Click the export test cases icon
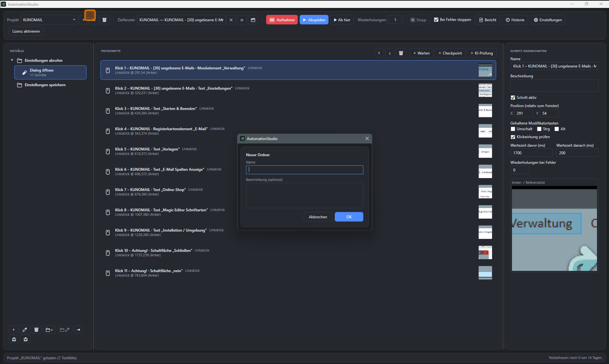 (x=14, y=339)
